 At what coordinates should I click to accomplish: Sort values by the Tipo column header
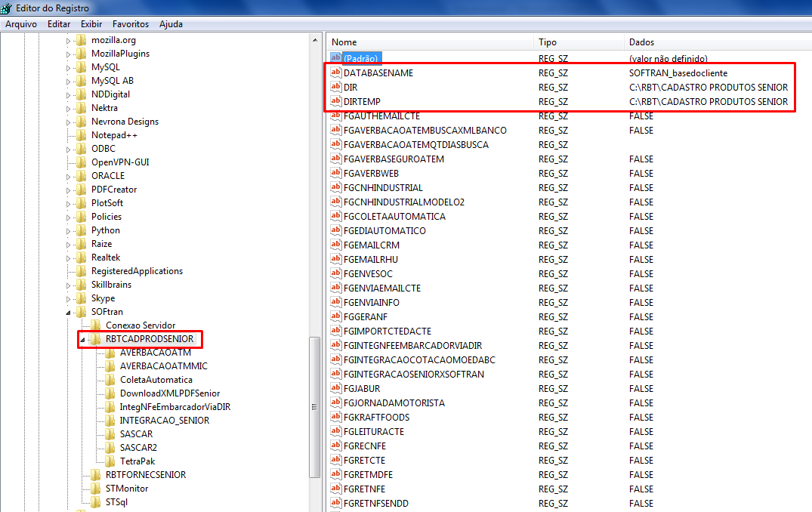[579, 42]
